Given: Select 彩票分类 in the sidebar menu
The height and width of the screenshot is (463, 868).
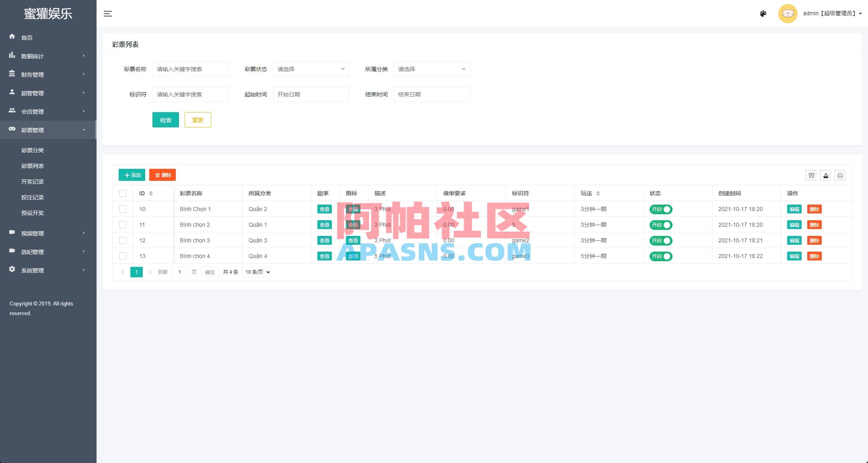Looking at the screenshot, I should pyautogui.click(x=33, y=150).
